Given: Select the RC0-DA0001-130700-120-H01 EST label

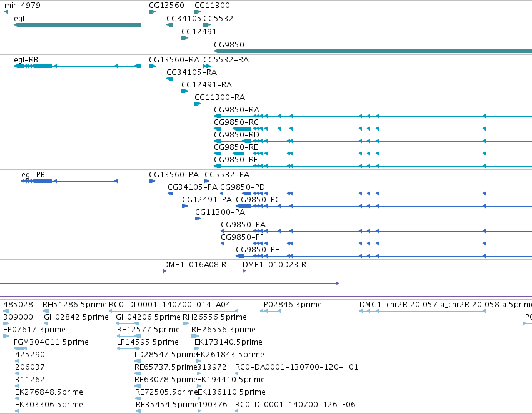Looking at the screenshot, I should click(297, 368).
